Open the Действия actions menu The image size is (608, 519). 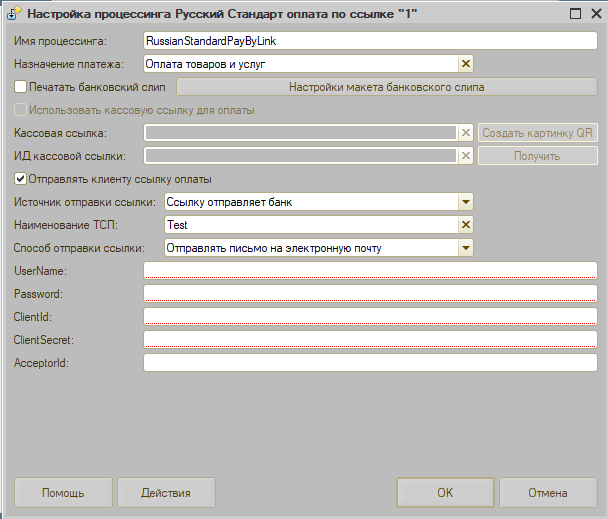(x=166, y=493)
